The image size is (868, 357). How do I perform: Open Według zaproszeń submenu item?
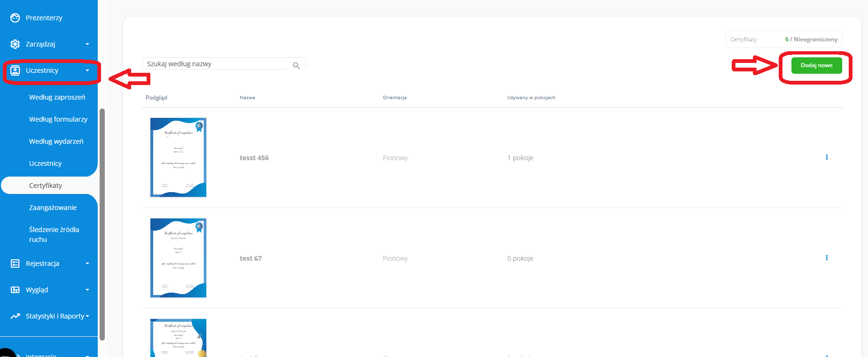tap(57, 97)
